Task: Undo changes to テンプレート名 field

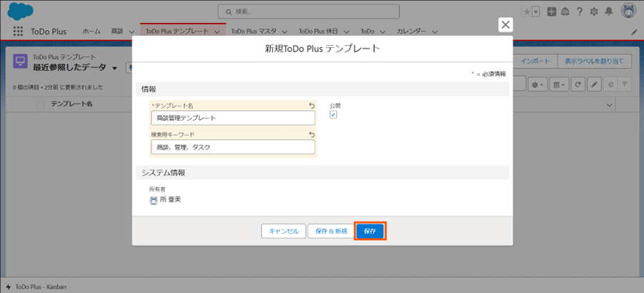Action: (312, 106)
